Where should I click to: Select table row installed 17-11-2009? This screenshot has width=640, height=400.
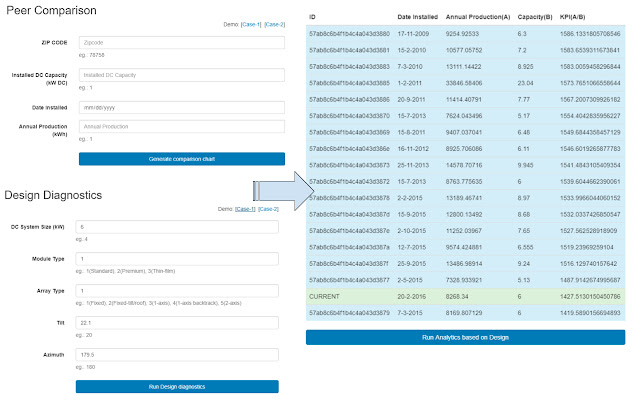point(464,33)
